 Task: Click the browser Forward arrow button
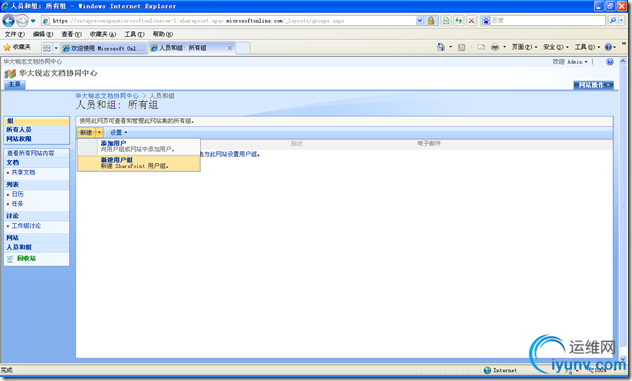tap(22, 20)
